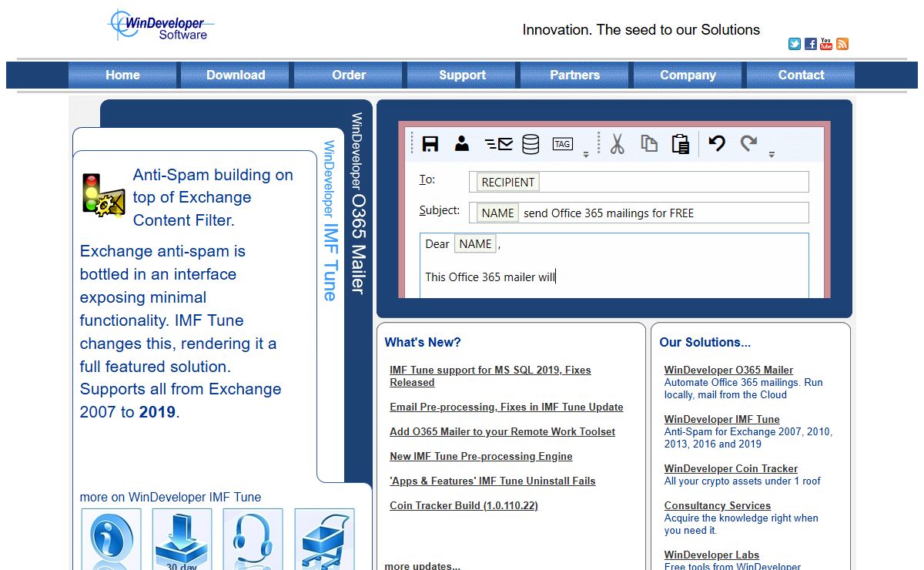The image size is (924, 570).
Task: Open the RSS feed icon
Action: pos(842,44)
